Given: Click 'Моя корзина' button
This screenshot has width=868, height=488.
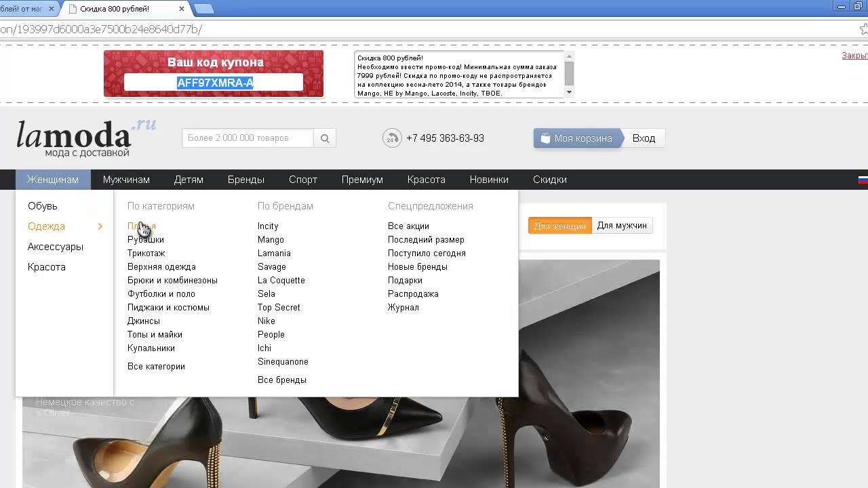Looking at the screenshot, I should point(578,138).
